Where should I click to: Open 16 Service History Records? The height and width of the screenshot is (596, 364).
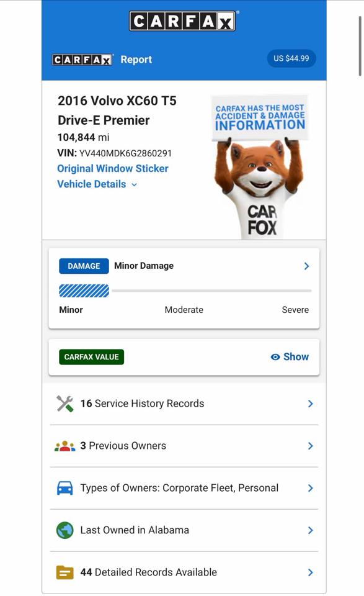pyautogui.click(x=184, y=404)
